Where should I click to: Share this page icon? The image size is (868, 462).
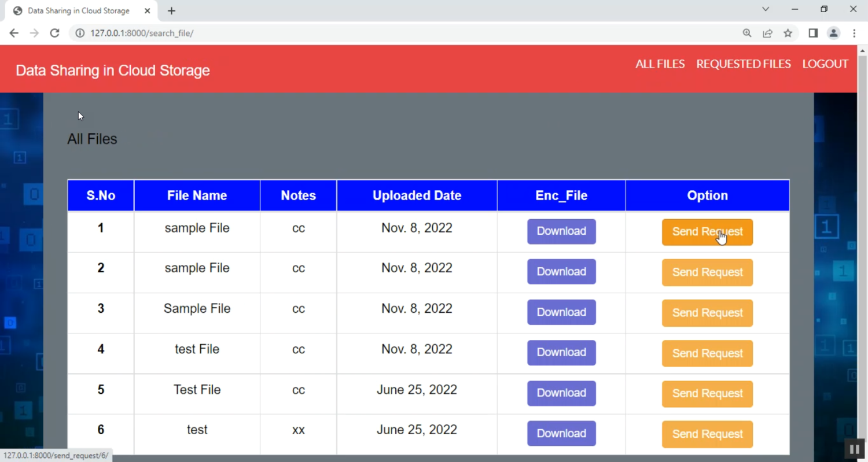click(767, 33)
